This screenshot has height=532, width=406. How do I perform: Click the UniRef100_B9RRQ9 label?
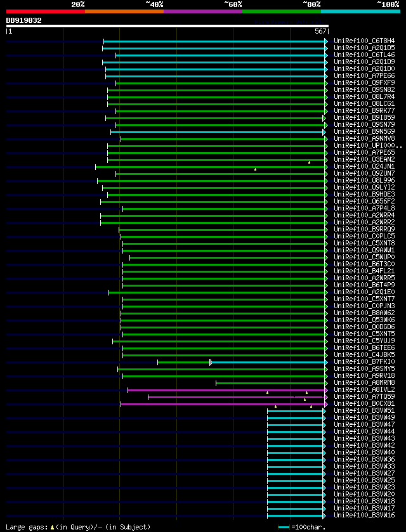tap(364, 230)
